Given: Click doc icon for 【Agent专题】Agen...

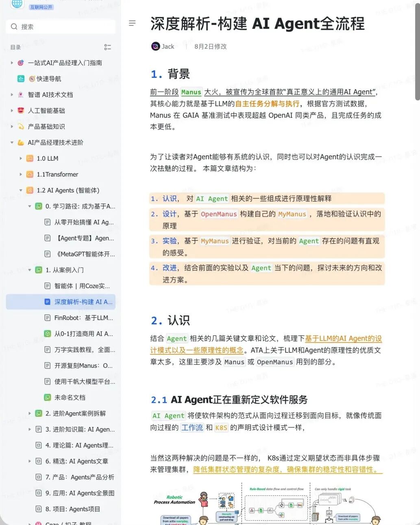Looking at the screenshot, I should [x=48, y=238].
